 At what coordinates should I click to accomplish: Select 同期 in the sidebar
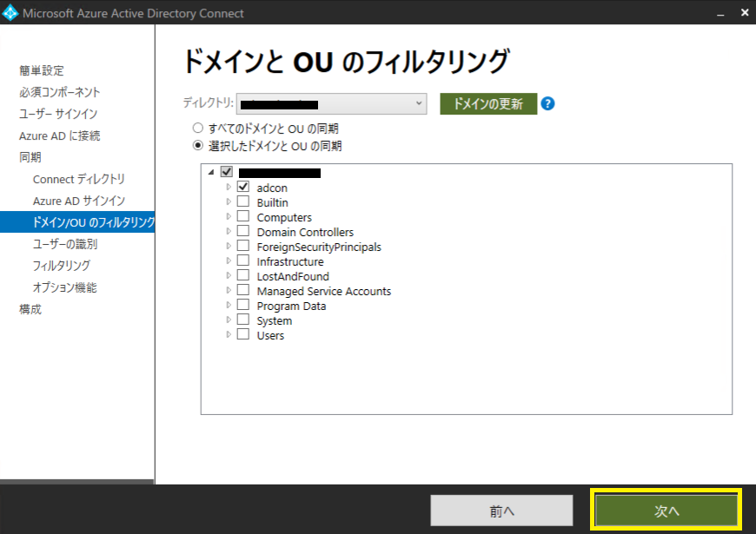point(30,157)
